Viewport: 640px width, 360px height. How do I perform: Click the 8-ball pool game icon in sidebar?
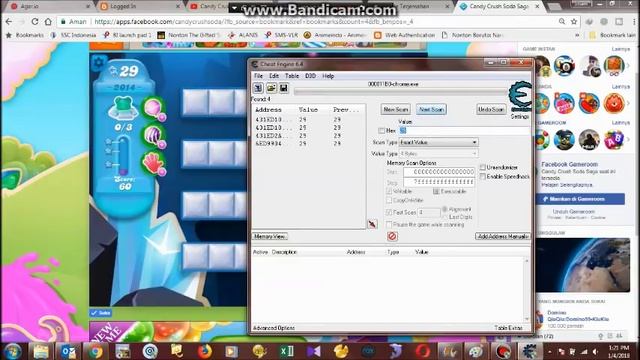[x=564, y=65]
